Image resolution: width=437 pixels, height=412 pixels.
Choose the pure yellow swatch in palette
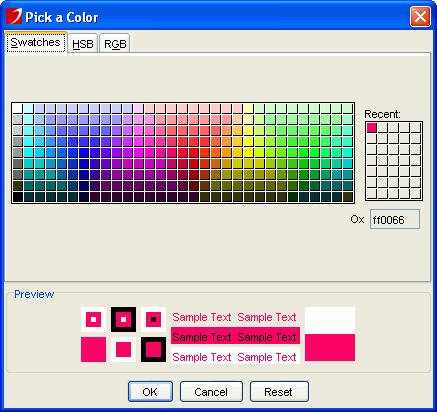249,153
